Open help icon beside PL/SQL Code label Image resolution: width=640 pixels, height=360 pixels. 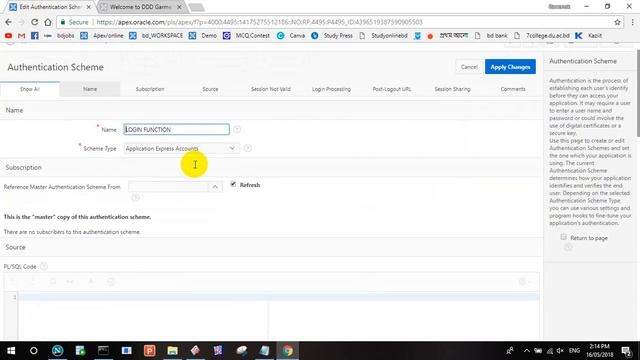tap(44, 267)
